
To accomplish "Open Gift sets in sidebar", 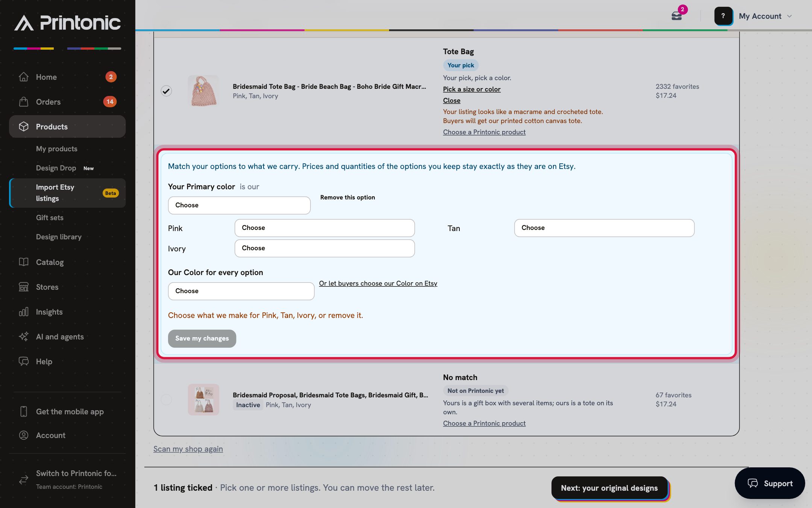I will point(50,217).
